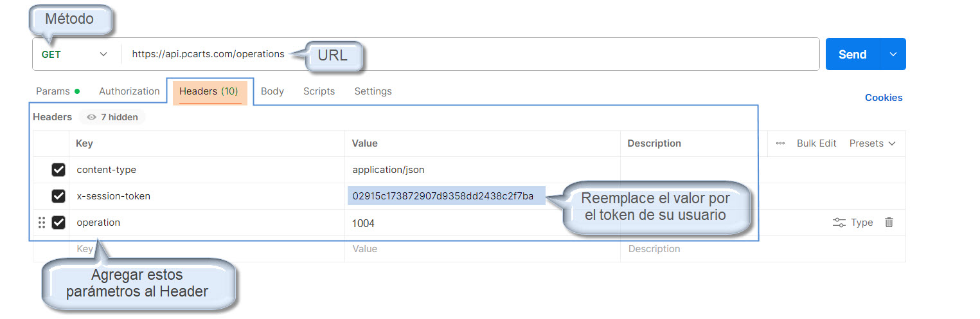This screenshot has height=319, width=980.
Task: Show the 7 hidden headers eye icon
Action: click(92, 117)
